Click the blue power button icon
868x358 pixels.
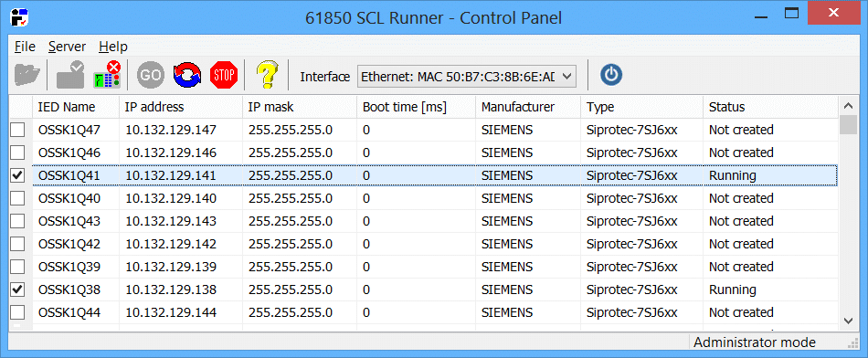tap(611, 75)
